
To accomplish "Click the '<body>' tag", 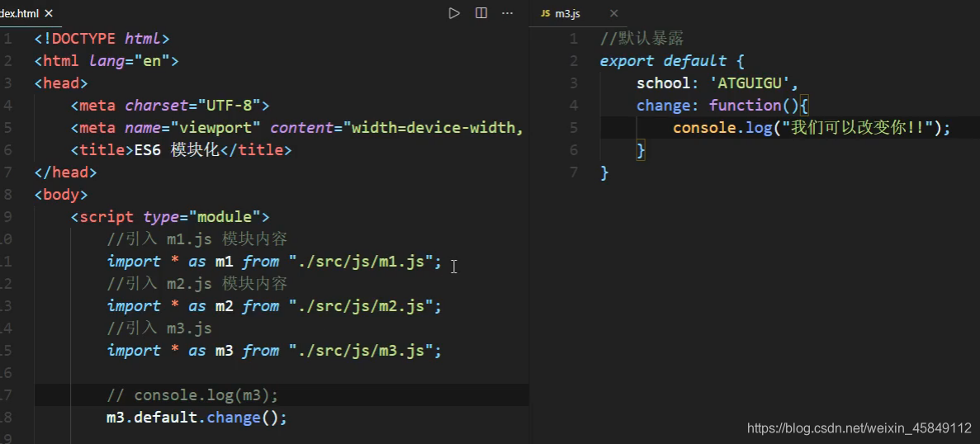I will point(61,195).
